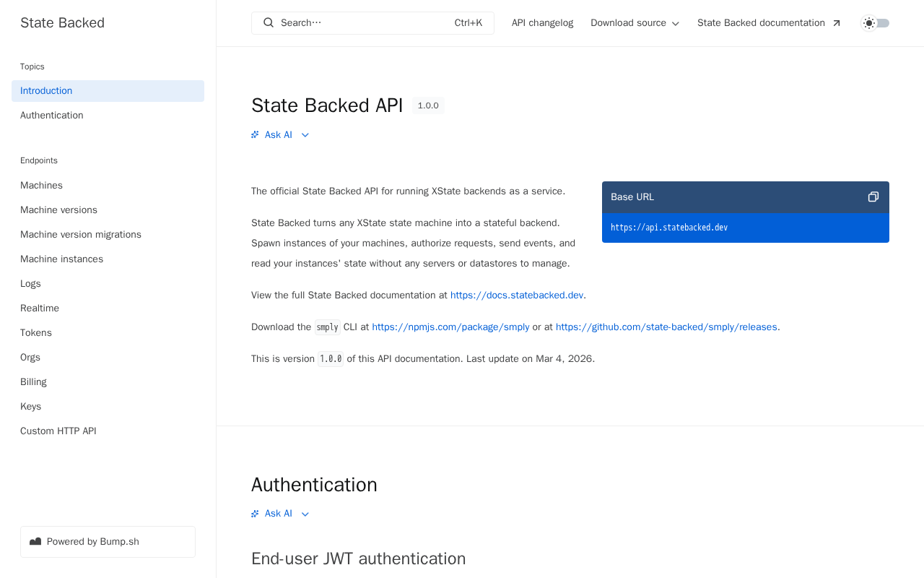The height and width of the screenshot is (578, 924).
Task: Open the API changelog page
Action: point(542,23)
